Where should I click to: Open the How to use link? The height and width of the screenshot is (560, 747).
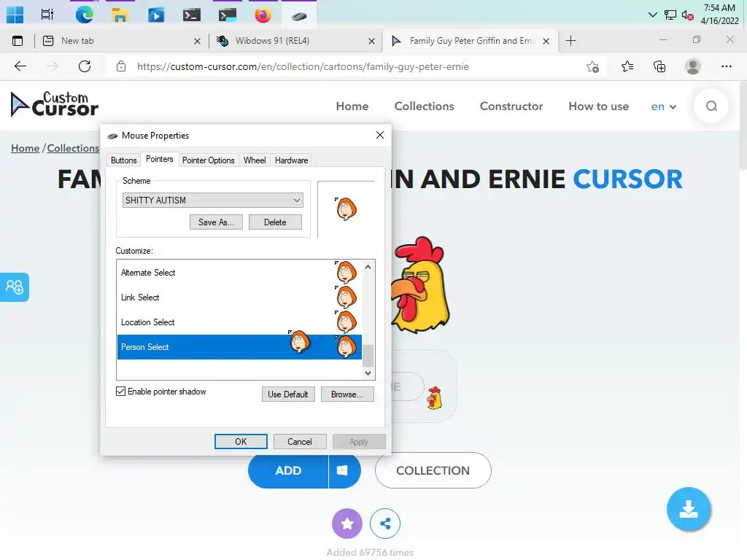coord(598,106)
